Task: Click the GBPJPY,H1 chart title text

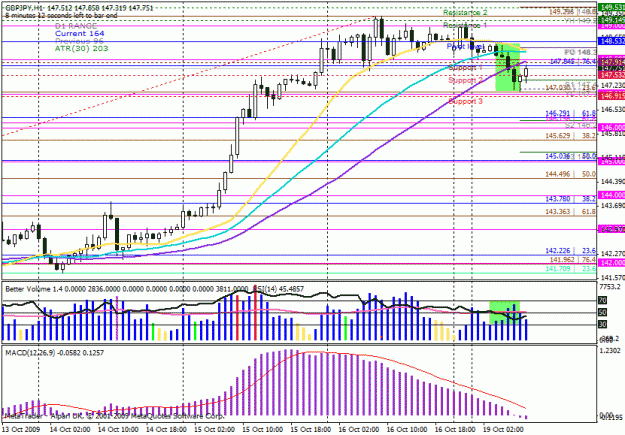Action: (x=25, y=8)
